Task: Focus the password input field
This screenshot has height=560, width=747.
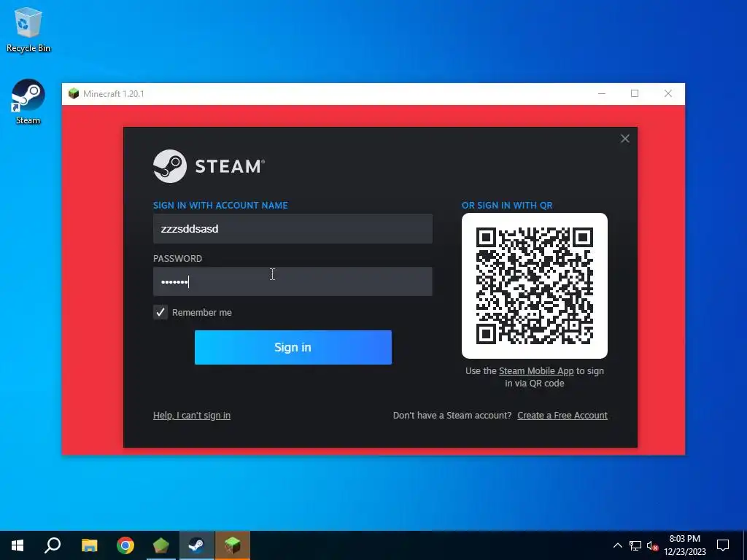Action: coord(293,281)
